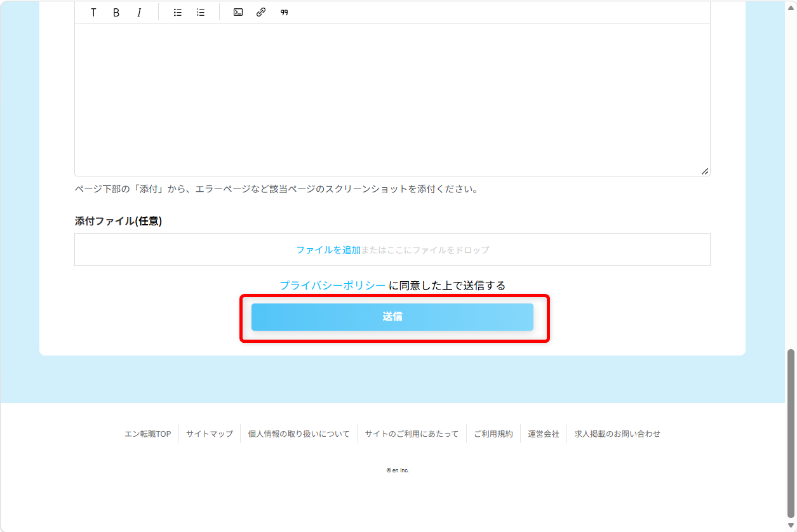Open the ご利用規約 footer link
This screenshot has width=797, height=532.
493,434
